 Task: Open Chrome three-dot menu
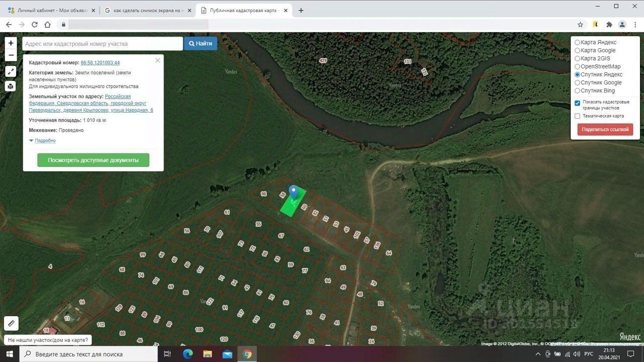click(635, 24)
